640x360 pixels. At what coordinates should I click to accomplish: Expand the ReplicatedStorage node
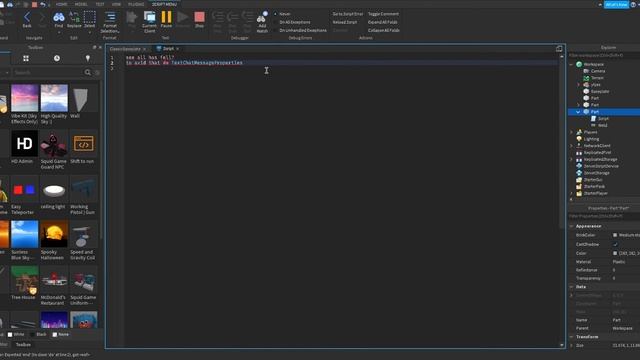(571, 159)
